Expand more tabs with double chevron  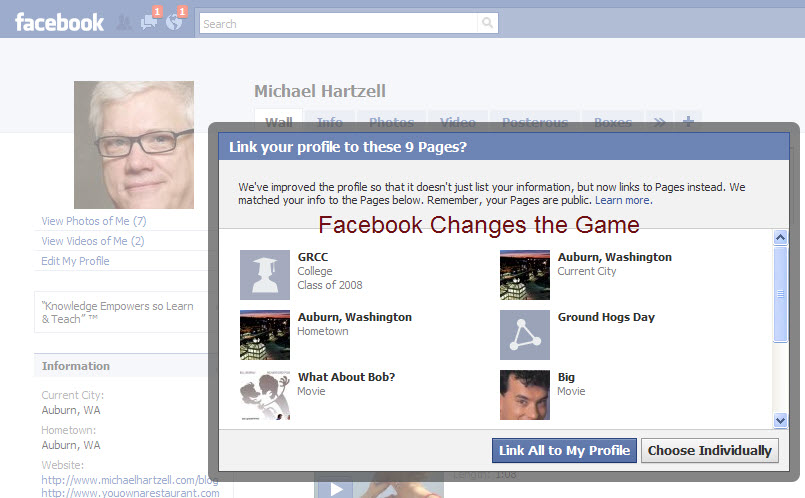point(660,122)
